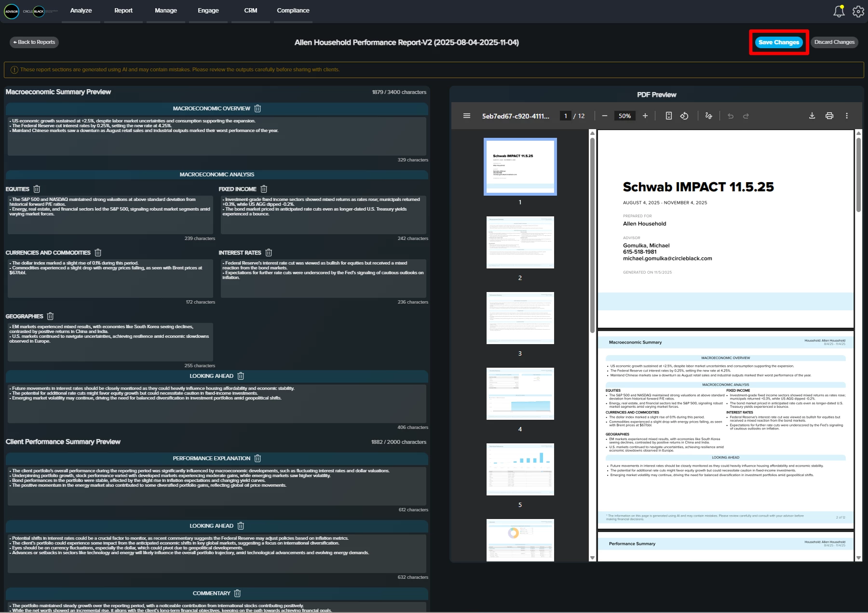Delete the Equities section
This screenshot has height=613, width=868.
tap(37, 189)
